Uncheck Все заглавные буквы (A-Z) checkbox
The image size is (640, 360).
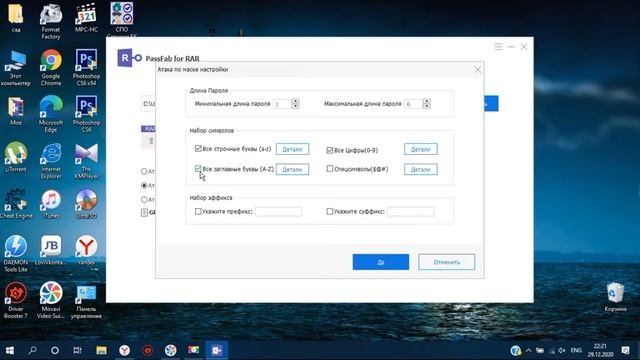(198, 168)
